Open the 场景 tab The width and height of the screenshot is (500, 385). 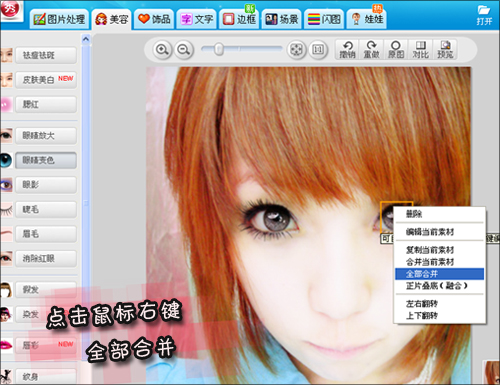point(282,19)
